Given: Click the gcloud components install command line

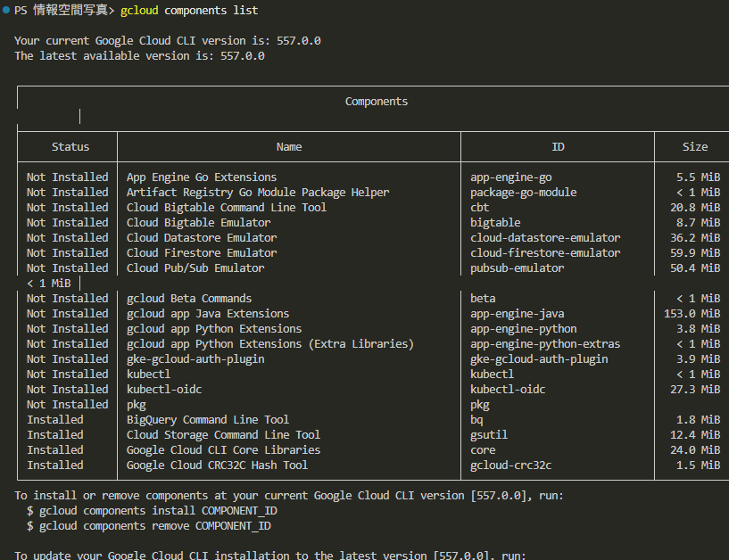Looking at the screenshot, I should (x=152, y=510).
